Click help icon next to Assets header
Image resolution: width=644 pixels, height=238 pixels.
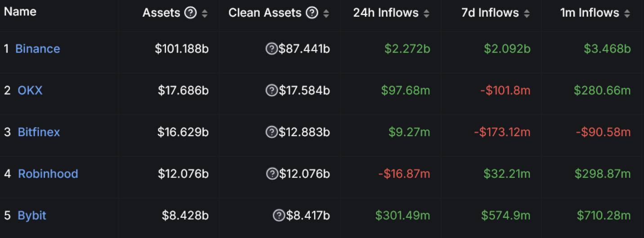[x=191, y=13]
